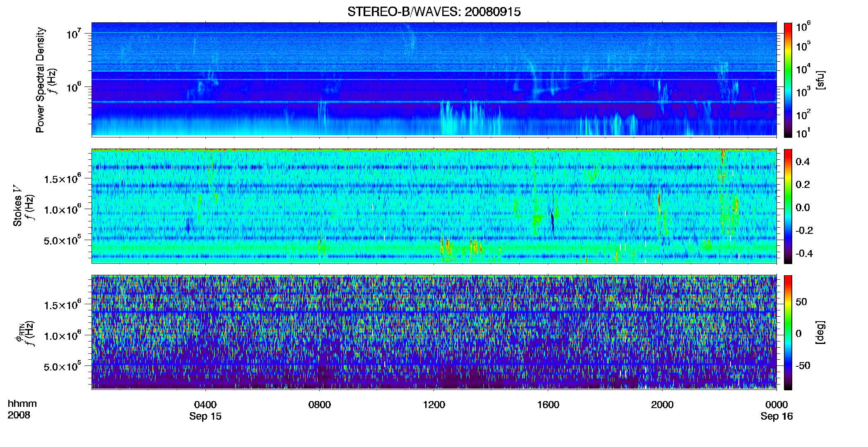Click the 1600 time tick label

548,405
